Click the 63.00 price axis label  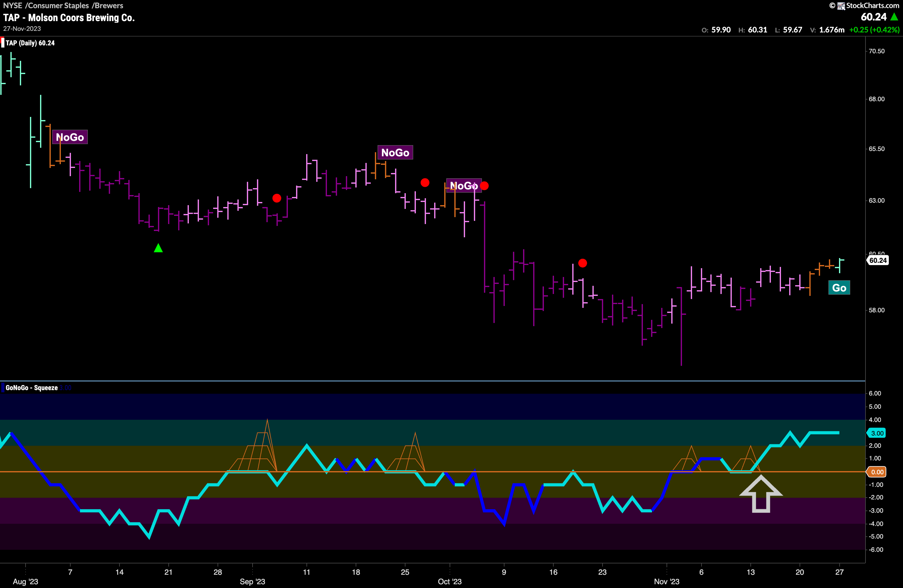pyautogui.click(x=877, y=200)
